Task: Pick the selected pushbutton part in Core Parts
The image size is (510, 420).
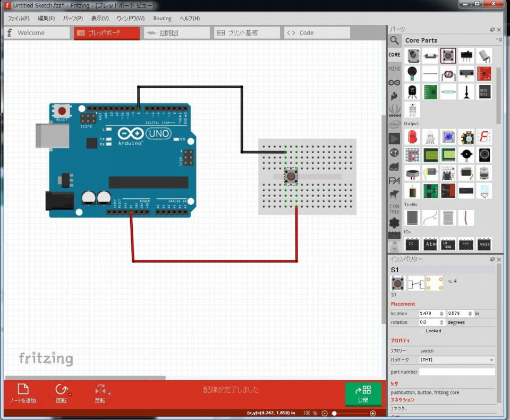Action: (x=448, y=56)
